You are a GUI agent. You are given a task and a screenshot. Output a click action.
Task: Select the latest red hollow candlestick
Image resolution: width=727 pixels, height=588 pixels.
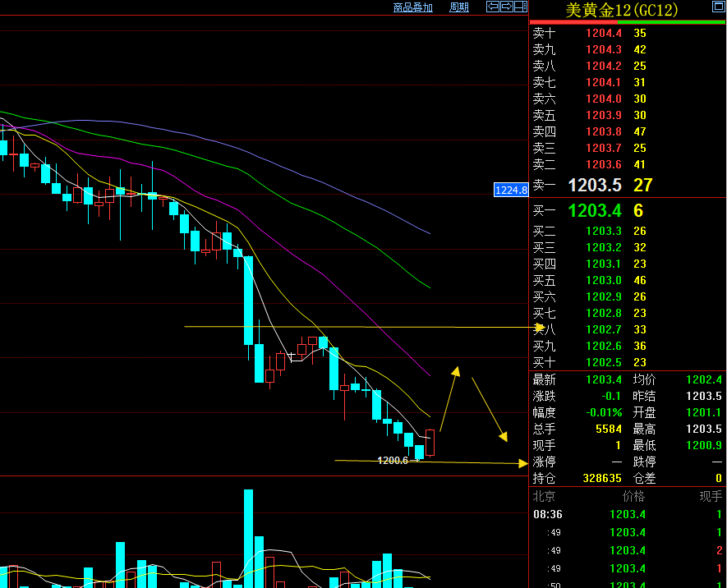(x=430, y=443)
